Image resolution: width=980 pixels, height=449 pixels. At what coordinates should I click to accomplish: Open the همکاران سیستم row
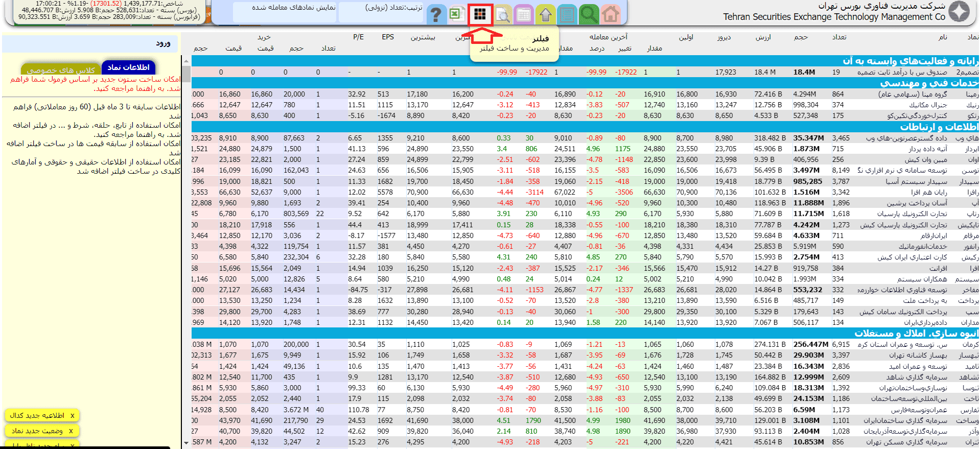coord(585,279)
